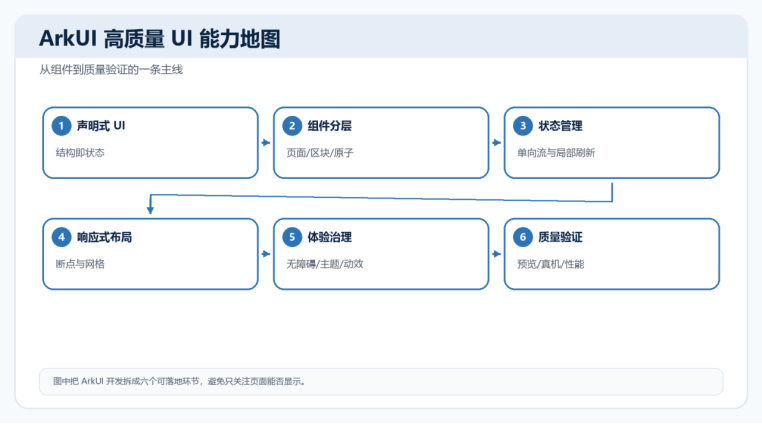Click the number 2 circle badge

(x=292, y=126)
